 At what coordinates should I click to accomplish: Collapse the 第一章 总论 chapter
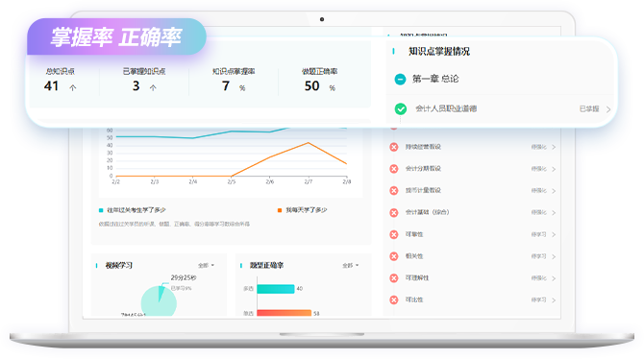(x=400, y=79)
